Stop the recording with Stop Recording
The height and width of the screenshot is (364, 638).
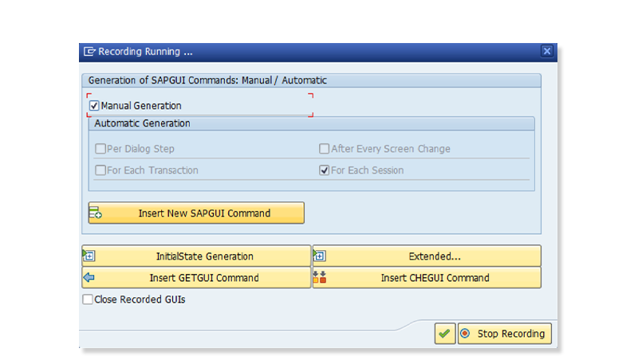point(505,334)
